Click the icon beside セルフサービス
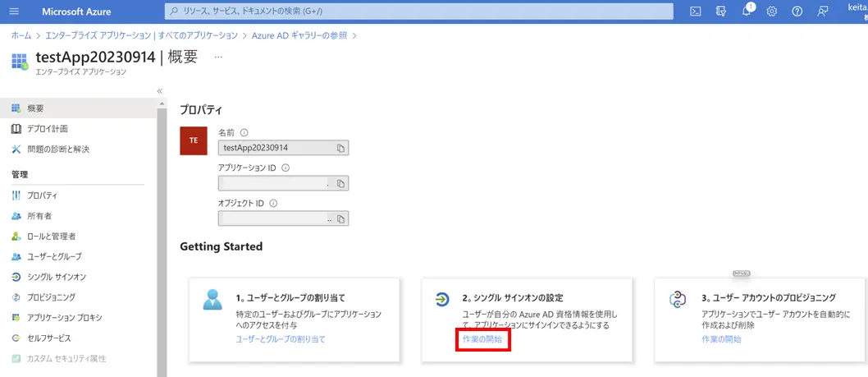Image resolution: width=868 pixels, height=377 pixels. [16, 338]
